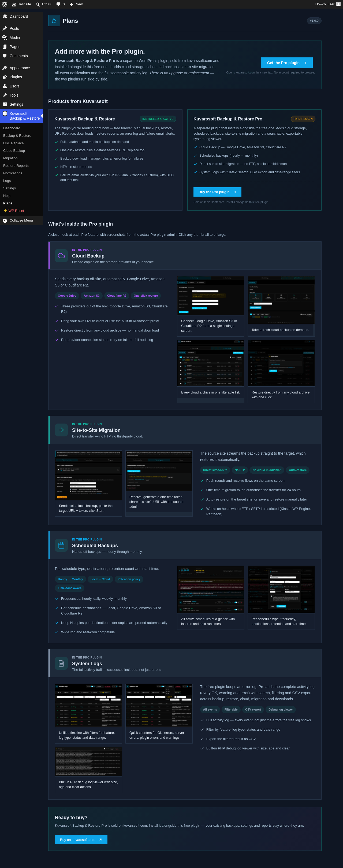Image resolution: width=343 pixels, height=868 pixels.
Task: Open the WordPress logo menu
Action: point(5,4)
